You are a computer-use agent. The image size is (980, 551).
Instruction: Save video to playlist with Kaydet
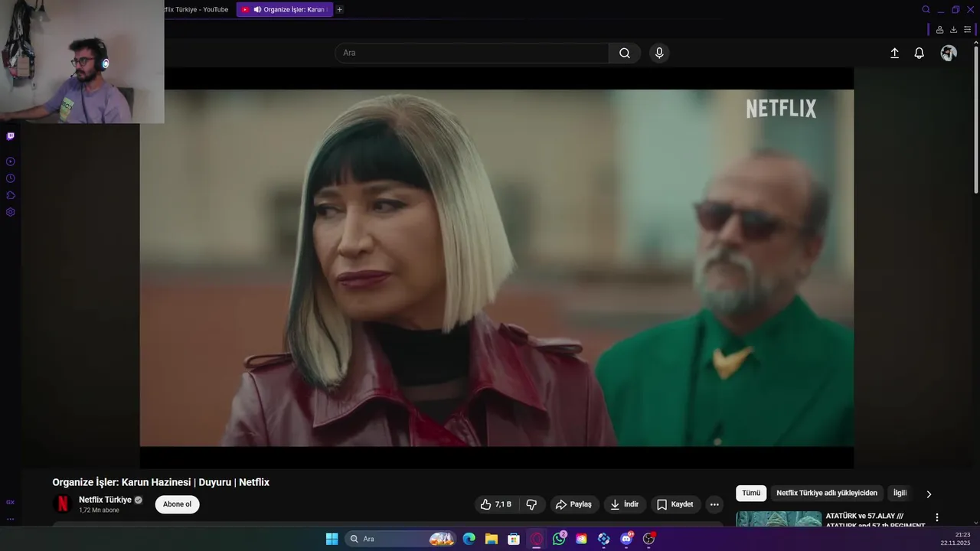coord(675,504)
